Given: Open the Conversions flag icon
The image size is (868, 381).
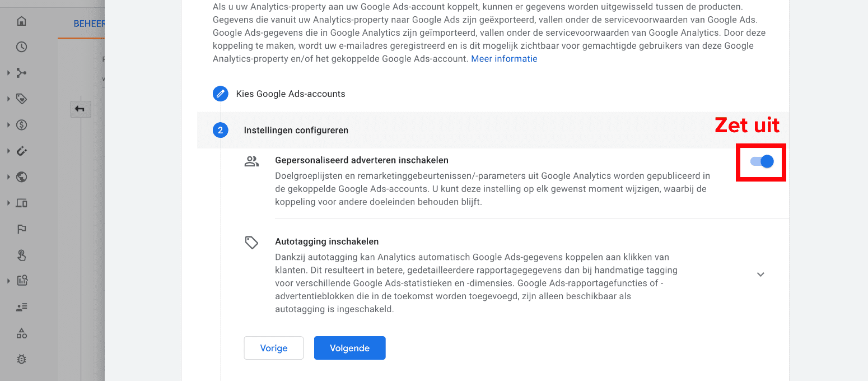Looking at the screenshot, I should (21, 229).
